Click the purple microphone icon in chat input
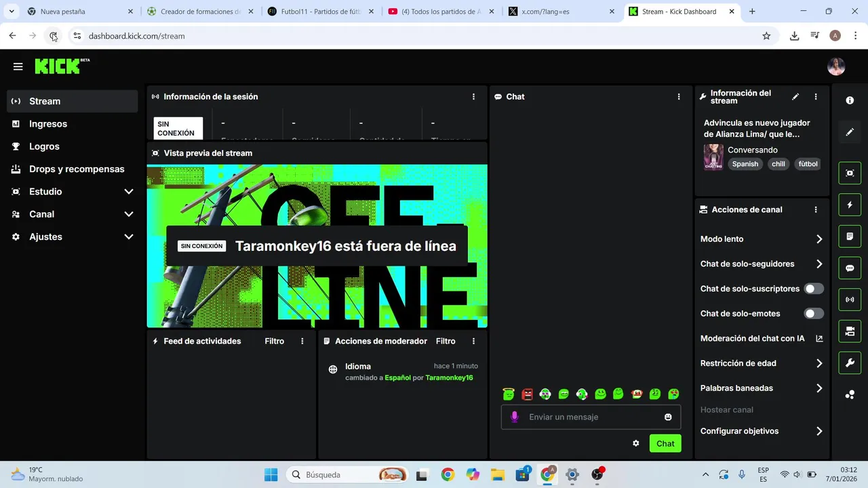Image resolution: width=868 pixels, height=488 pixels. coord(514,417)
